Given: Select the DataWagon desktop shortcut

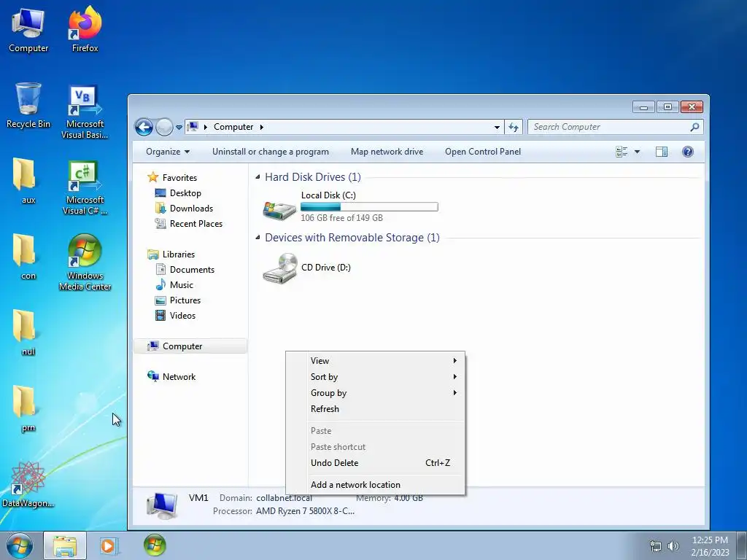Looking at the screenshot, I should point(28,485).
